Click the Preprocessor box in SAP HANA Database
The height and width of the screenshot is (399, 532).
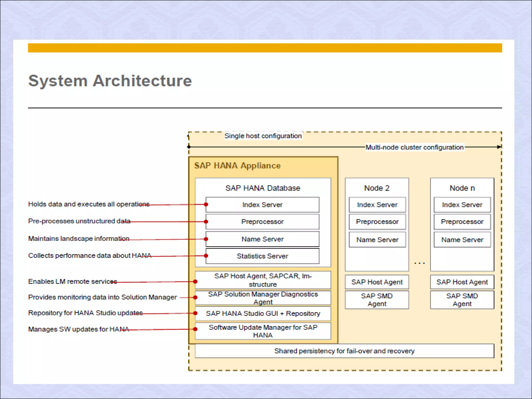[262, 222]
